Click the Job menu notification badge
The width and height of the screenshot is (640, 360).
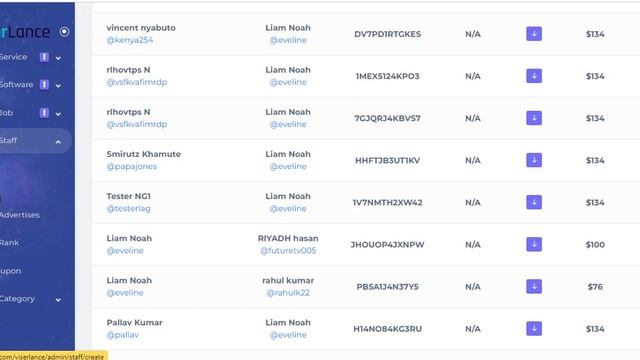(44, 113)
